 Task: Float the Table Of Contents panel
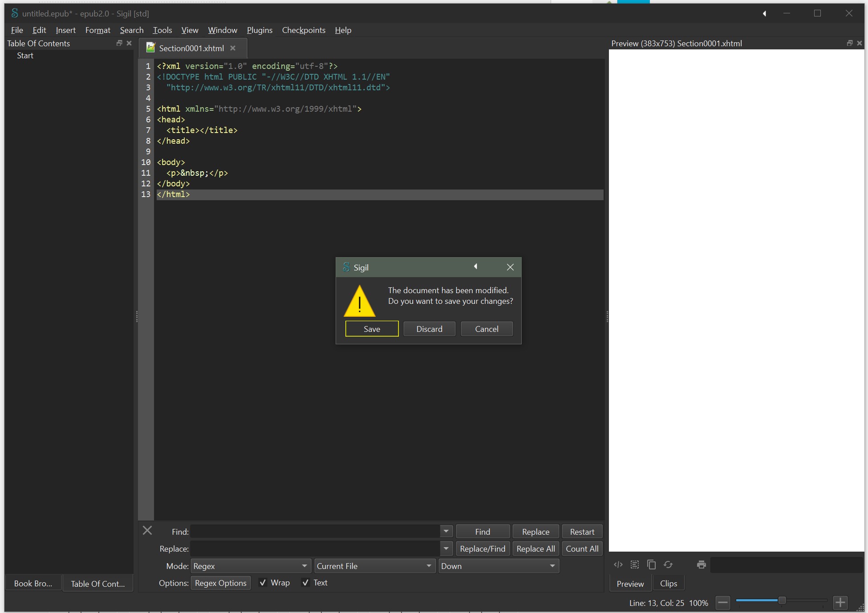[119, 43]
